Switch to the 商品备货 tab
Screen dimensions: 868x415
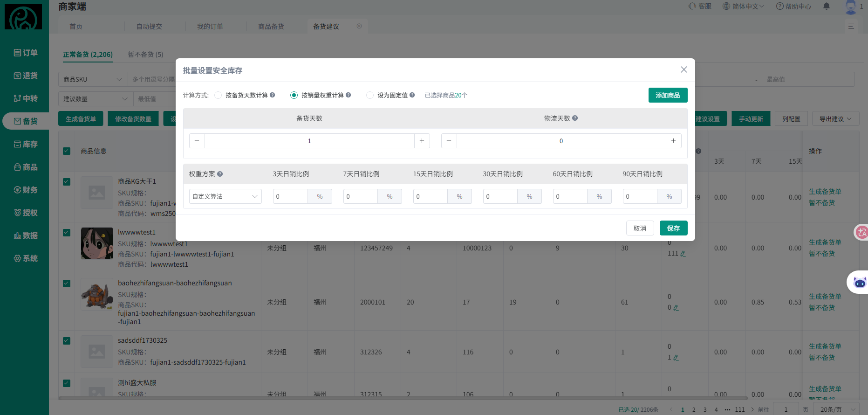(271, 27)
